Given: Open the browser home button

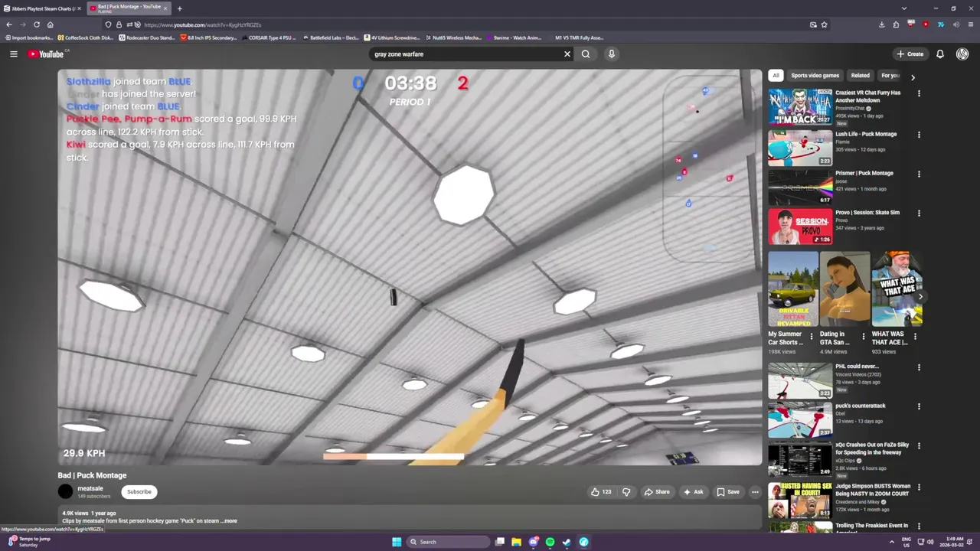Looking at the screenshot, I should [x=51, y=24].
